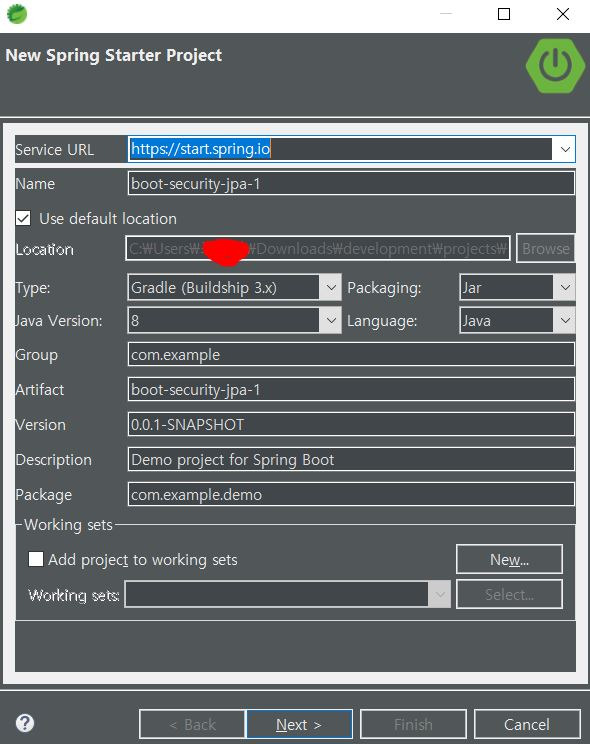Click the Next button
This screenshot has height=744, width=590.
[299, 725]
